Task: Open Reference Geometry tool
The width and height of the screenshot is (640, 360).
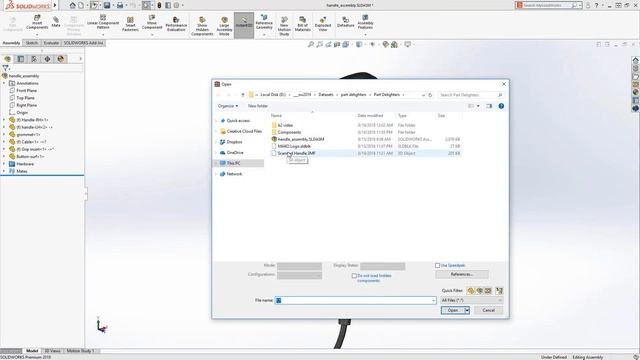Action: pos(264,22)
